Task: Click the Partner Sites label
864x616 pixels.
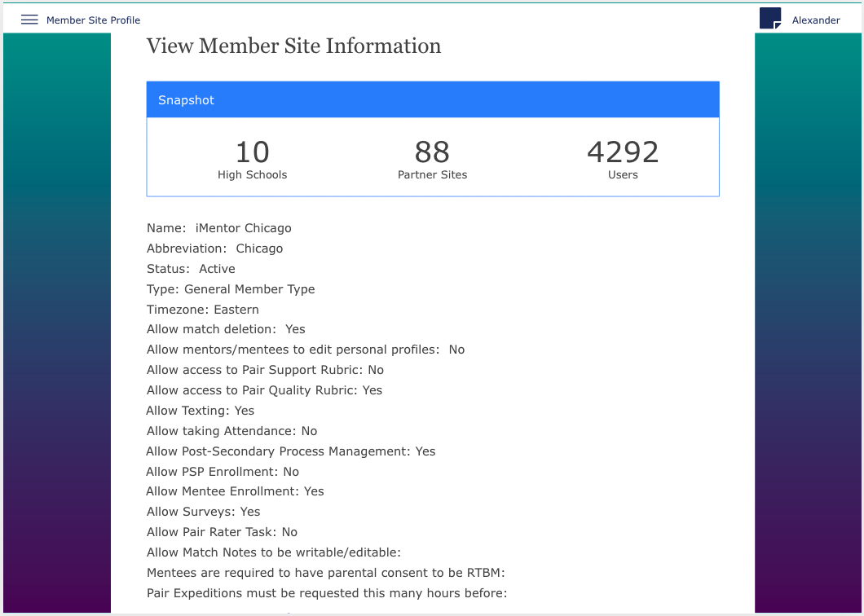Action: point(433,174)
